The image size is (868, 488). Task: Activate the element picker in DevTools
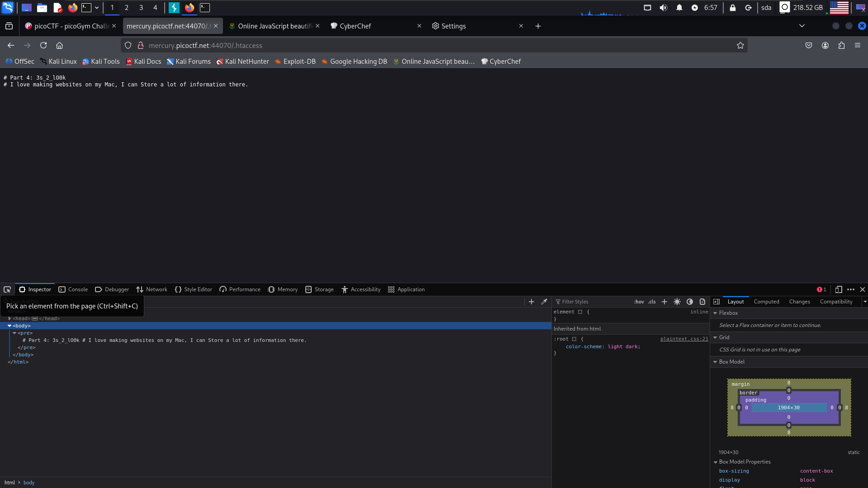(7, 289)
